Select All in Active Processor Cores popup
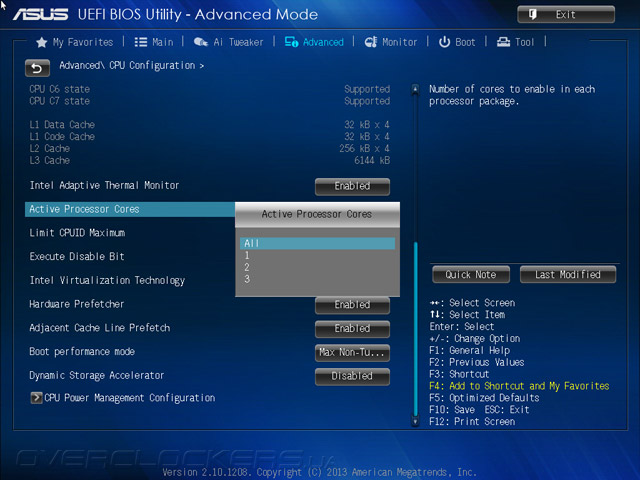Viewport: 640px width, 480px height. 317,243
